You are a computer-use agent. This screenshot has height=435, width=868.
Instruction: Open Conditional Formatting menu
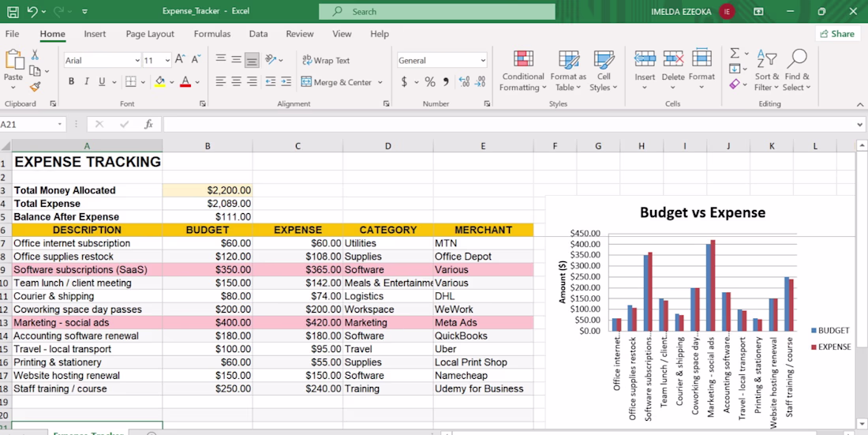523,71
